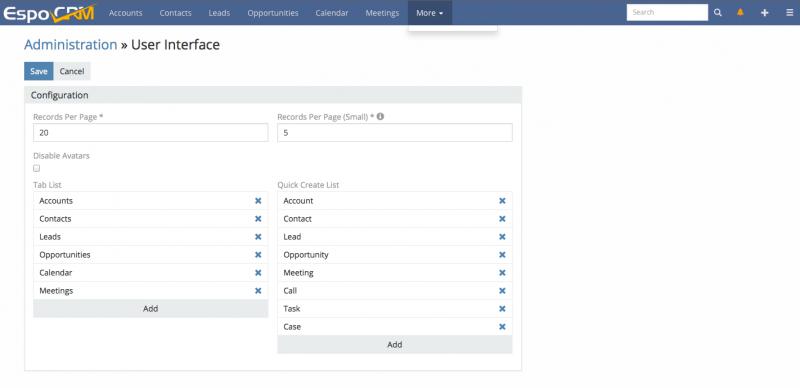The width and height of the screenshot is (800, 388).
Task: Remove Call from Quick Create List
Action: pyautogui.click(x=502, y=290)
